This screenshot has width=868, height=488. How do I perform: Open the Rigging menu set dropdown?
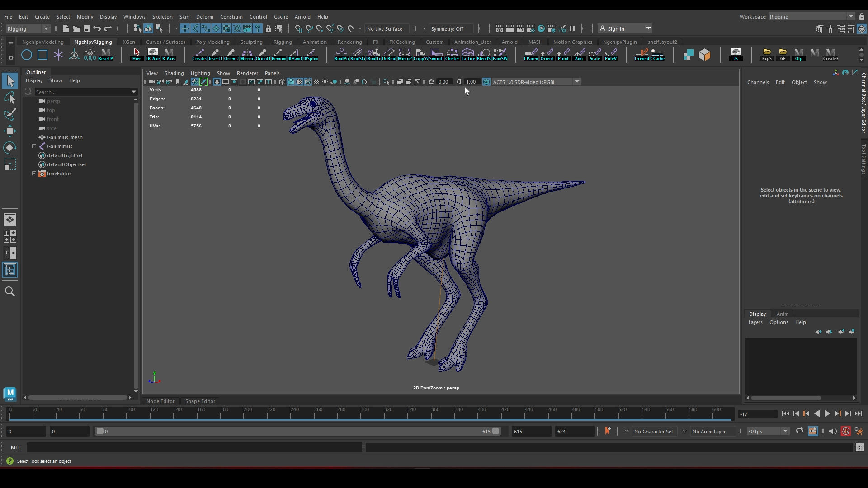[28, 28]
